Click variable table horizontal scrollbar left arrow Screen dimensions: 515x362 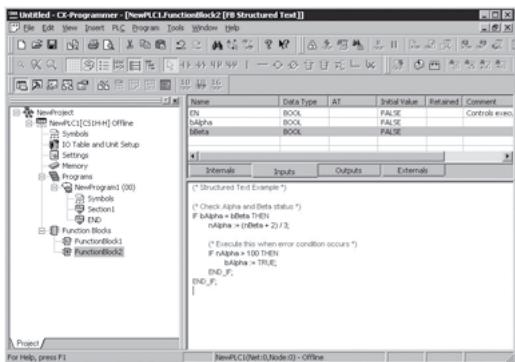point(193,156)
